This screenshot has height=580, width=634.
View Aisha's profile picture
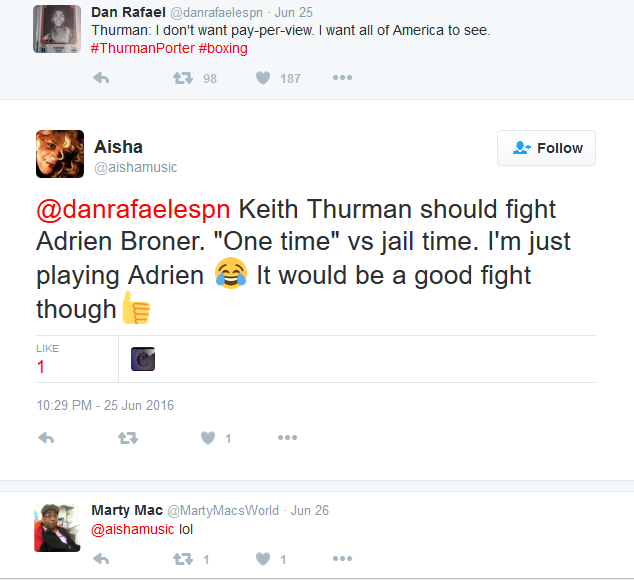pos(58,154)
